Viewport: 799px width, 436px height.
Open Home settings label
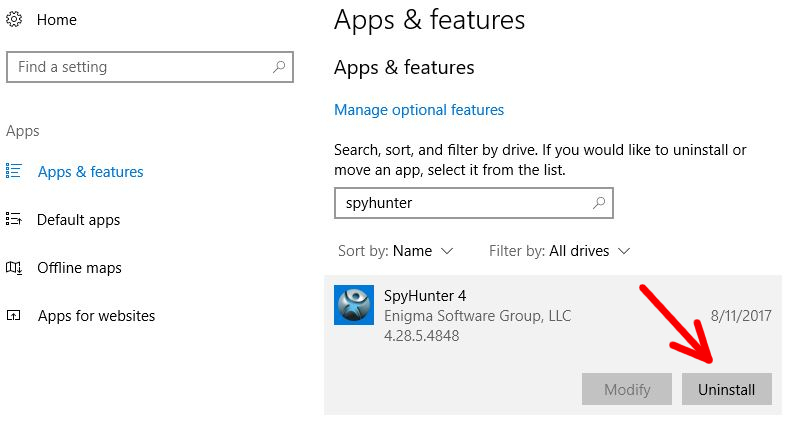(x=57, y=20)
